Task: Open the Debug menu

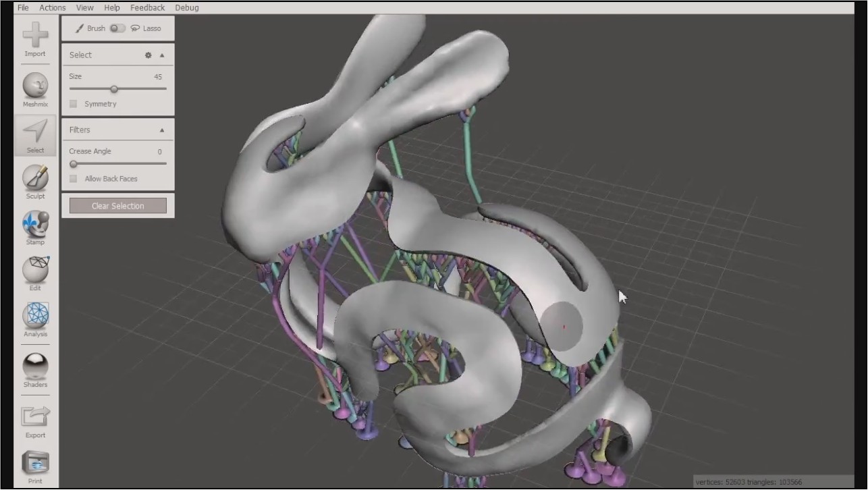Action: 187,7
